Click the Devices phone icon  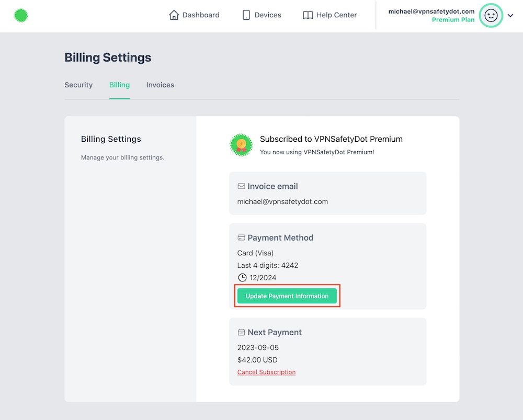tap(246, 15)
